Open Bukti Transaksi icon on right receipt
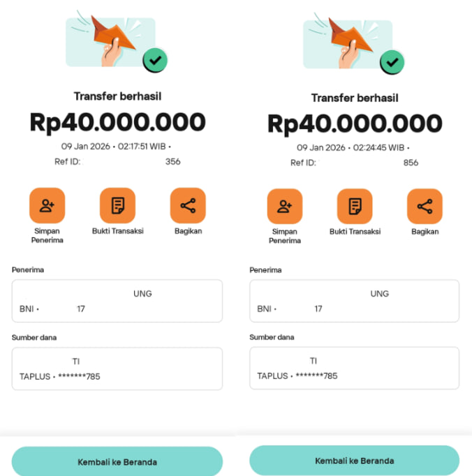472x476 pixels. pos(355,206)
